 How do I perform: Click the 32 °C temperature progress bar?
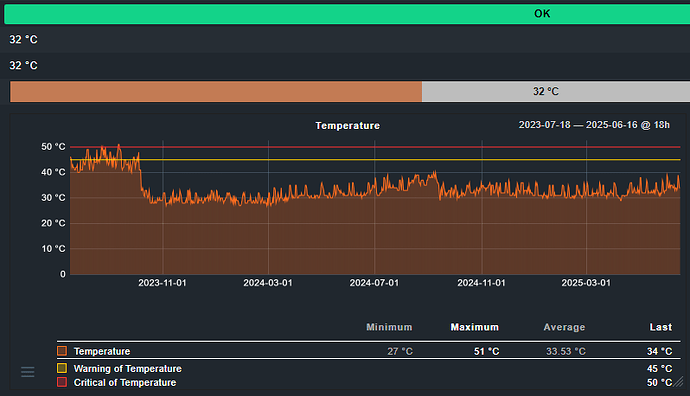(x=350, y=91)
